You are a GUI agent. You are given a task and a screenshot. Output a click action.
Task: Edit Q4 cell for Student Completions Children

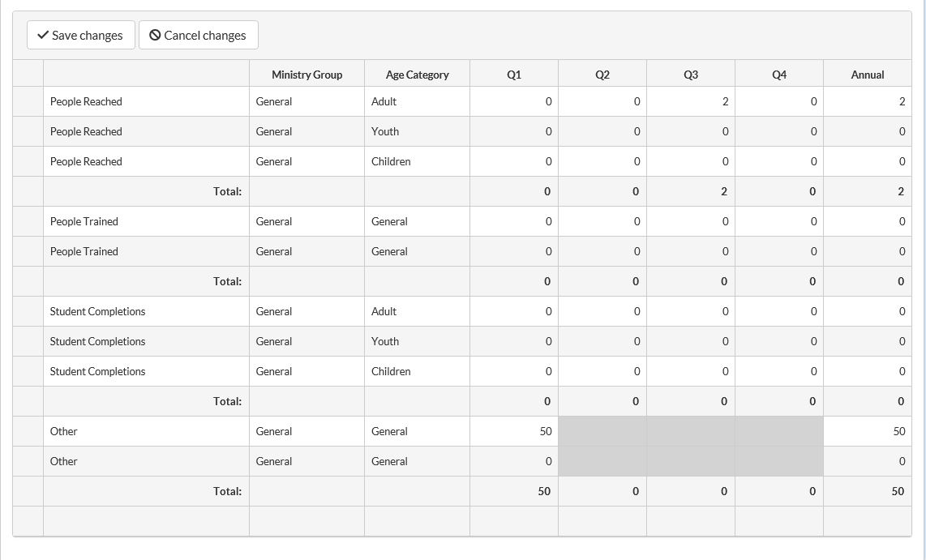click(779, 371)
